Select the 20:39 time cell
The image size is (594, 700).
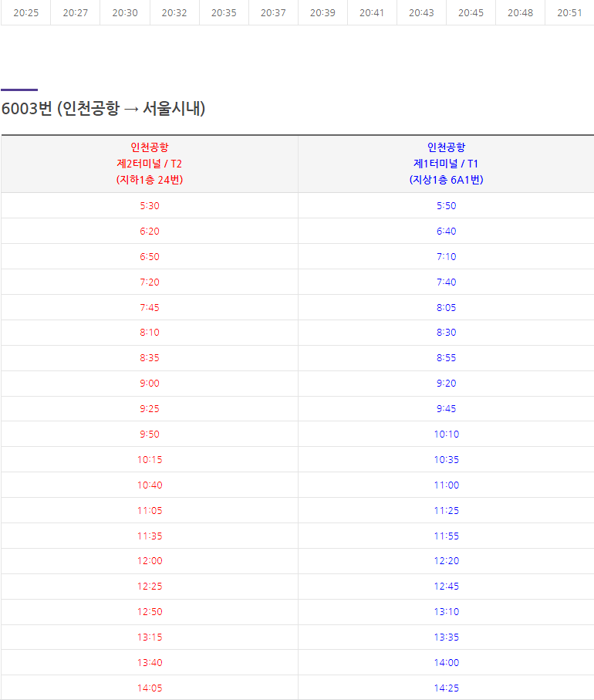point(322,12)
